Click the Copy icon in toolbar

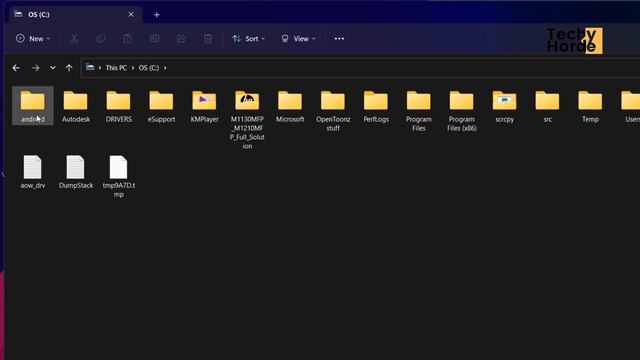(x=101, y=39)
